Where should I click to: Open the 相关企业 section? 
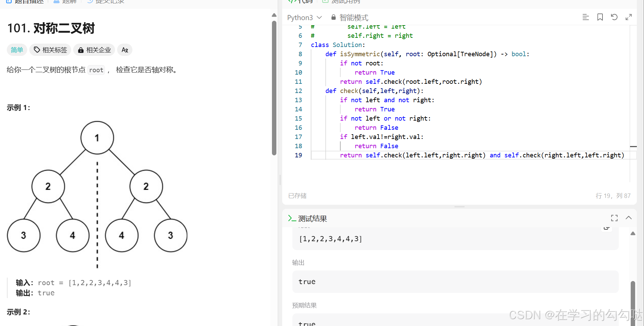point(94,50)
